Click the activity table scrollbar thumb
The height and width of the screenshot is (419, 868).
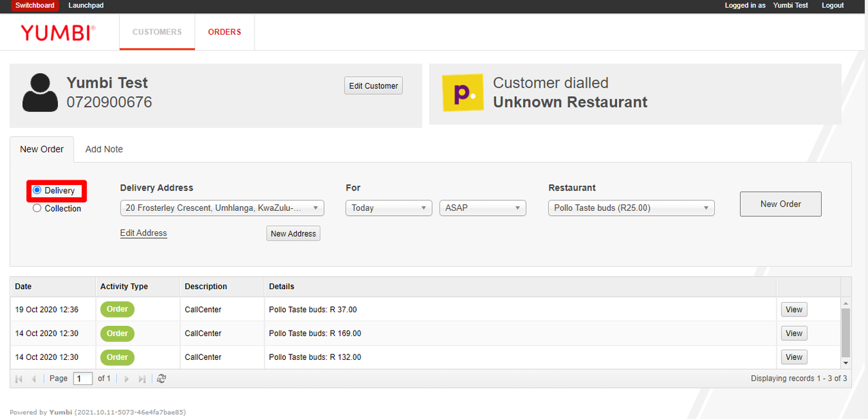pyautogui.click(x=846, y=332)
